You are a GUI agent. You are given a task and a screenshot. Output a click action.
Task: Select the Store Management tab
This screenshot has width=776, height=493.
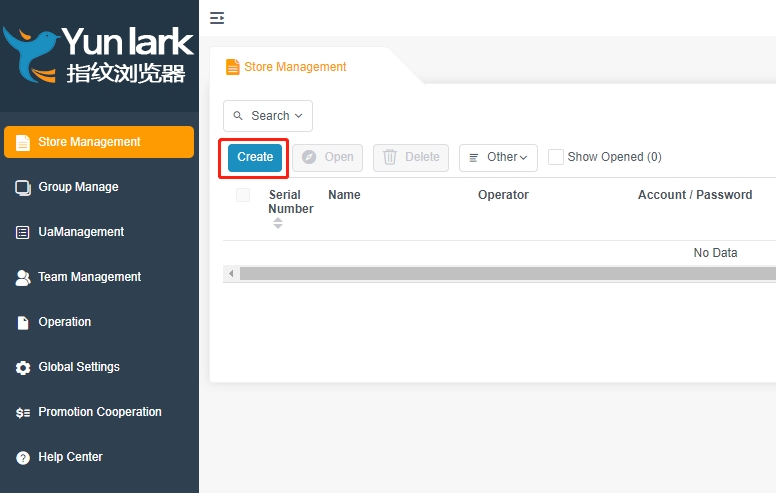point(294,67)
